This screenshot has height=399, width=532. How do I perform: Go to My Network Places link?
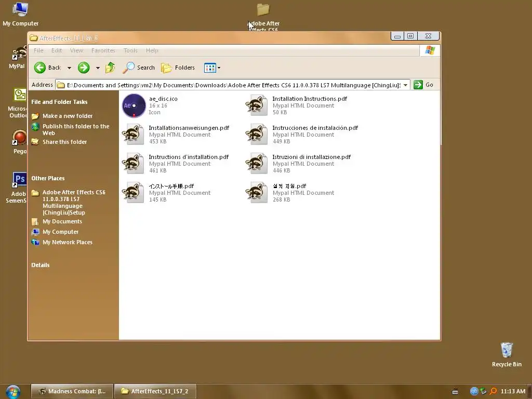[x=68, y=242]
